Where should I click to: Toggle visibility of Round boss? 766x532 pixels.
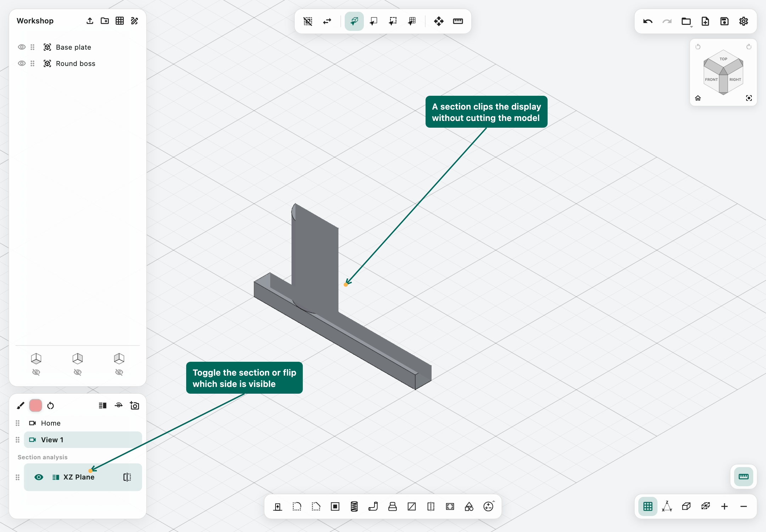[22, 63]
